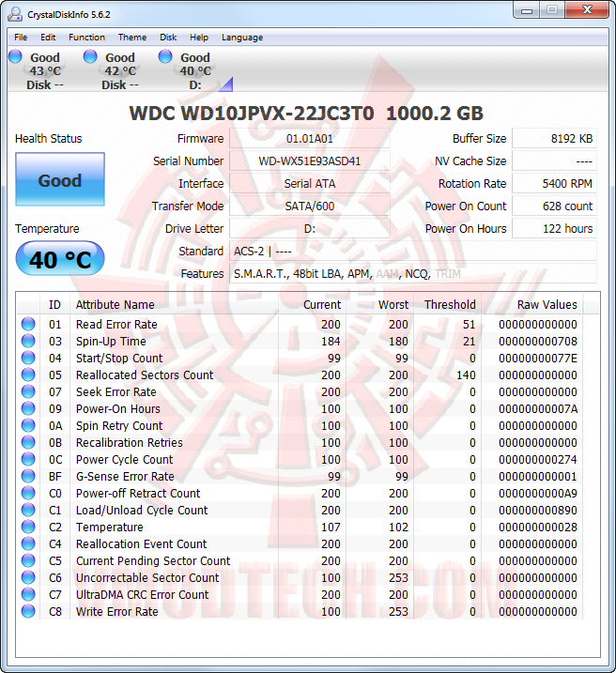The height and width of the screenshot is (673, 616).
Task: Click the status icon for UltraDMA CRC Error Count
Action: point(28,594)
